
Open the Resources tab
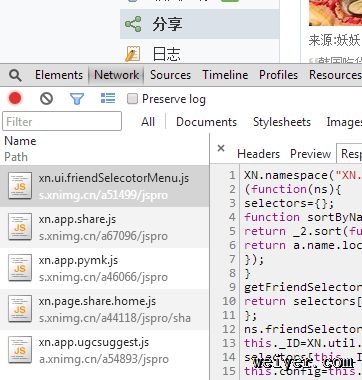(335, 75)
